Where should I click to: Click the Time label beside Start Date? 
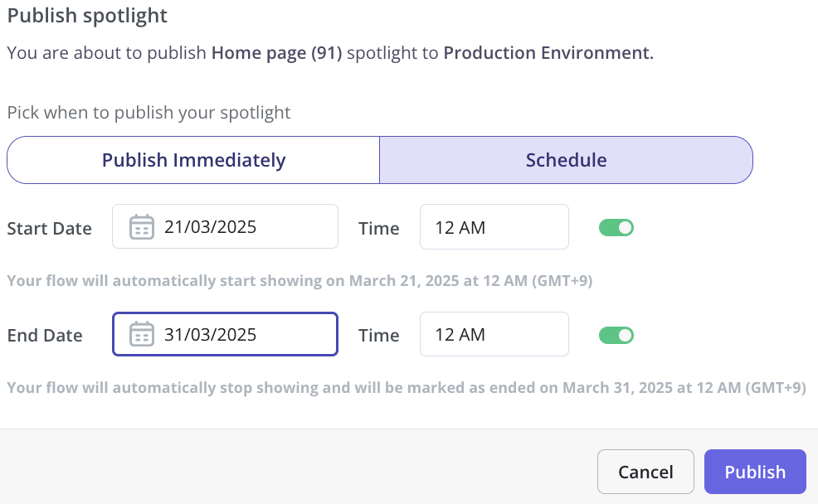pyautogui.click(x=379, y=228)
